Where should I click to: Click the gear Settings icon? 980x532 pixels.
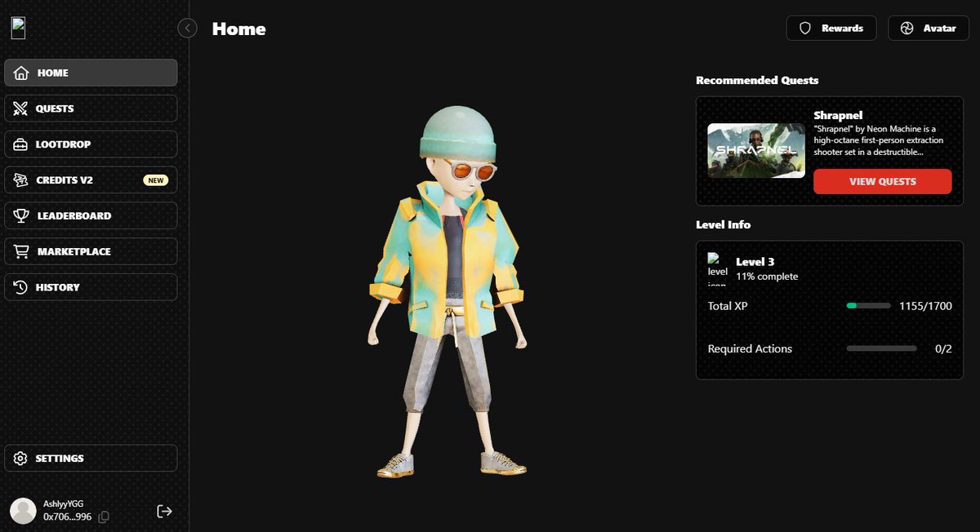[21, 458]
